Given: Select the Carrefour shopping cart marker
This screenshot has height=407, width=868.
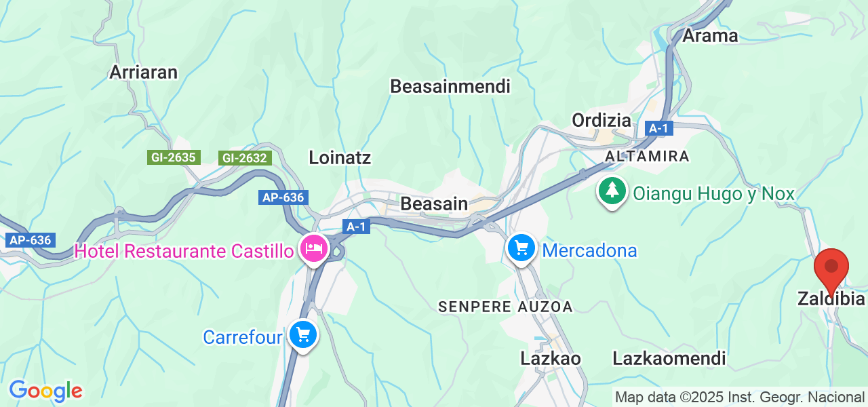Looking at the screenshot, I should pos(303,335).
